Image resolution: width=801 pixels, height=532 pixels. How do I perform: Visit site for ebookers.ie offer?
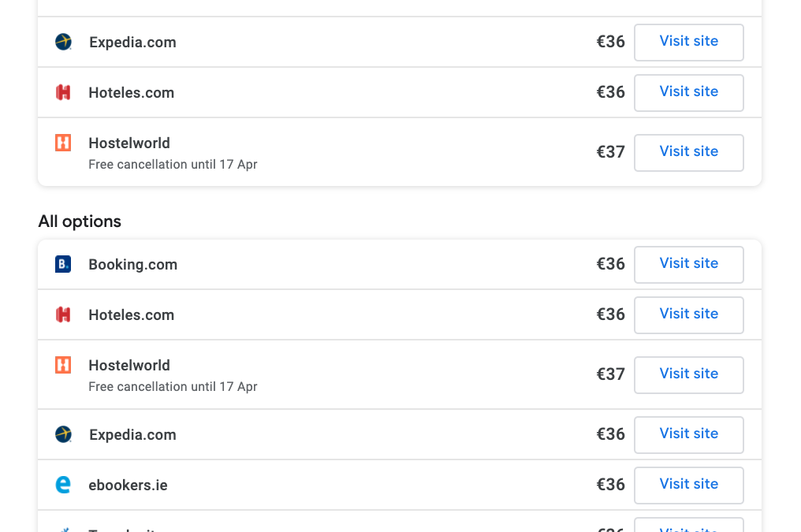pos(688,485)
